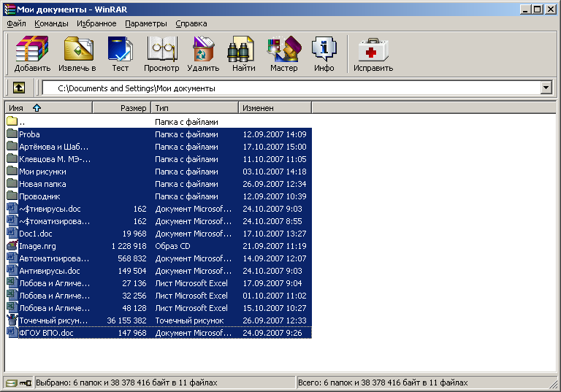Select the Автоматизирова… document name

54,258
